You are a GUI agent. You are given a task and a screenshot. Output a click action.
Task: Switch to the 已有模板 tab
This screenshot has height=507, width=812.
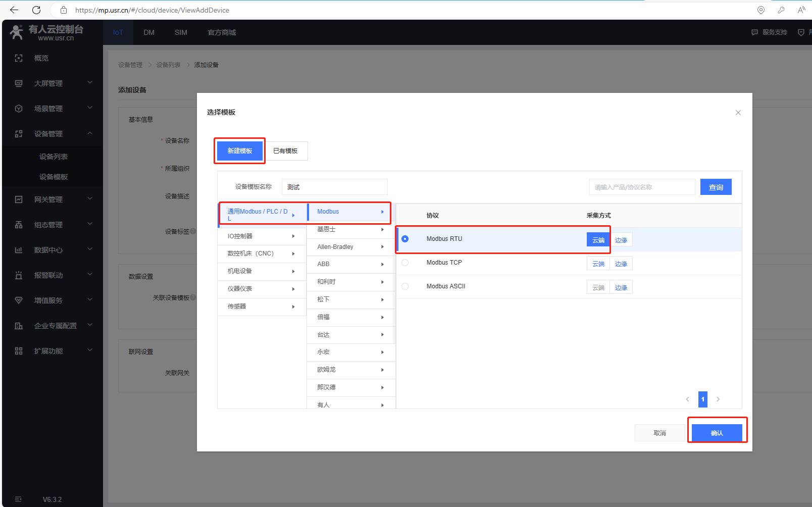[x=285, y=151]
